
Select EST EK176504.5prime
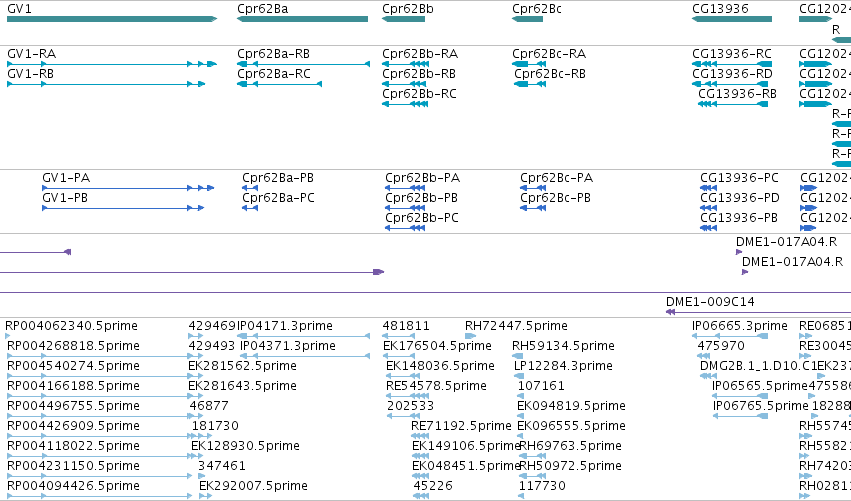pos(437,346)
